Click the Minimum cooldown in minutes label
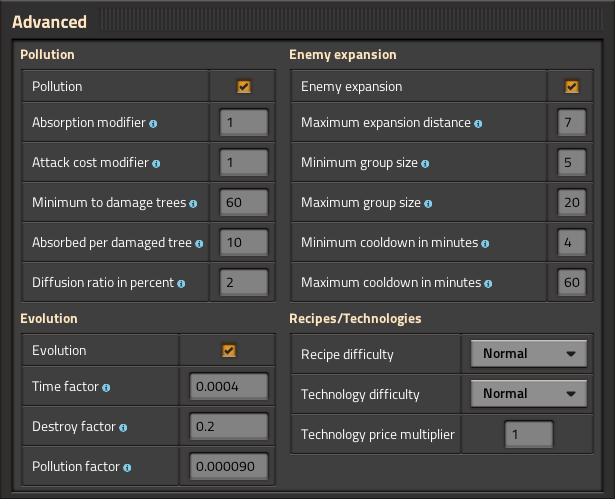The image size is (615, 499). coord(389,243)
